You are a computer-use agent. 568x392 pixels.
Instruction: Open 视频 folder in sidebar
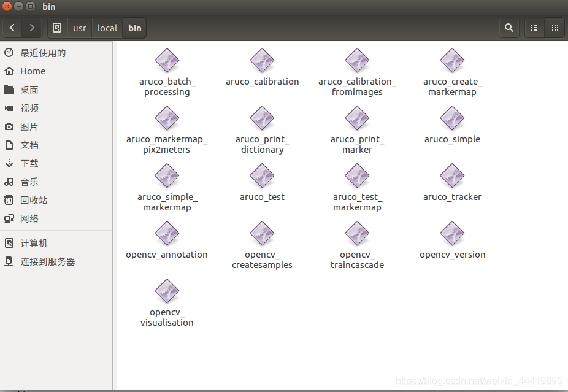click(56, 108)
